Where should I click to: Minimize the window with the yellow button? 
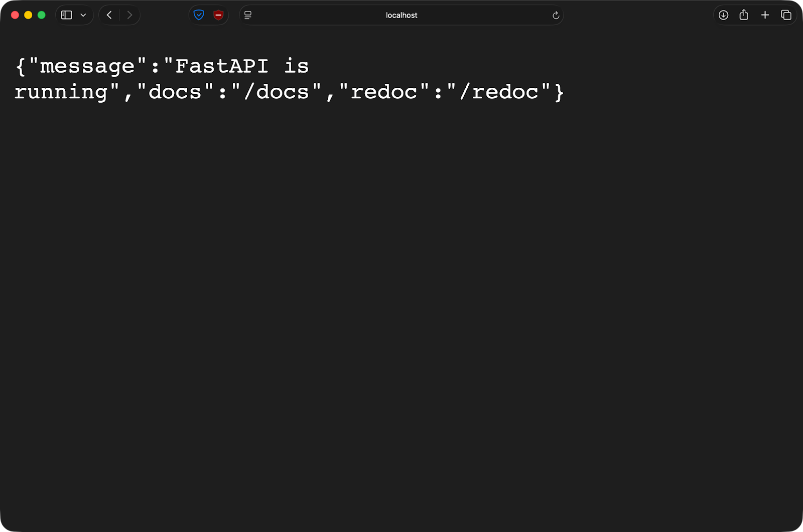point(28,15)
